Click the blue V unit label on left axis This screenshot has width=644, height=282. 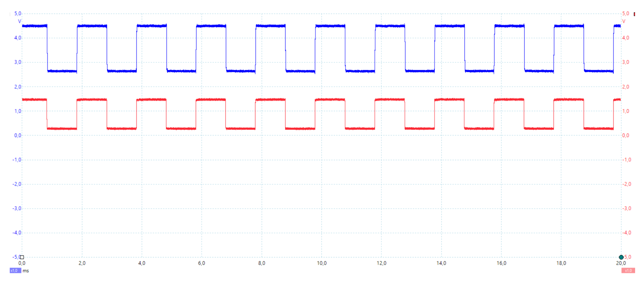click(20, 21)
